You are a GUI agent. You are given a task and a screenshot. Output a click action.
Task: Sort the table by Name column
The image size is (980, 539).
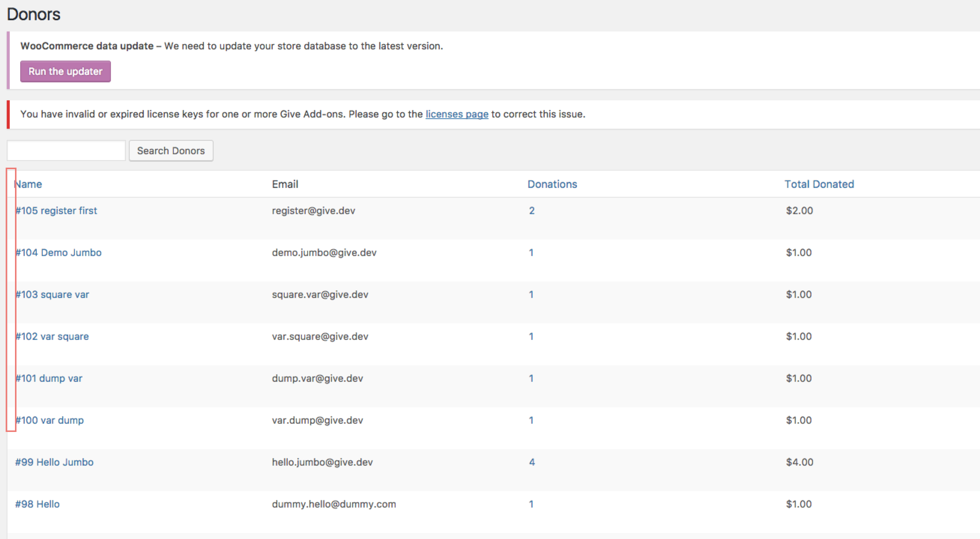pyautogui.click(x=28, y=184)
